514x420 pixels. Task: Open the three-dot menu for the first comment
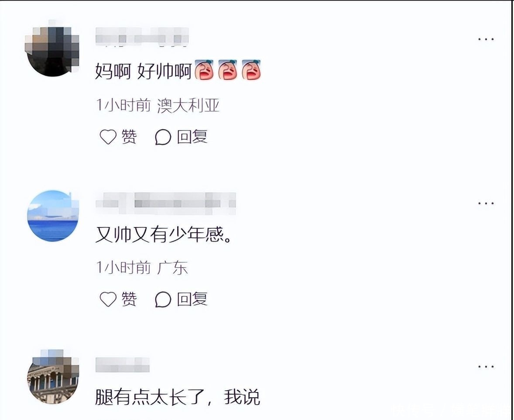click(486, 39)
